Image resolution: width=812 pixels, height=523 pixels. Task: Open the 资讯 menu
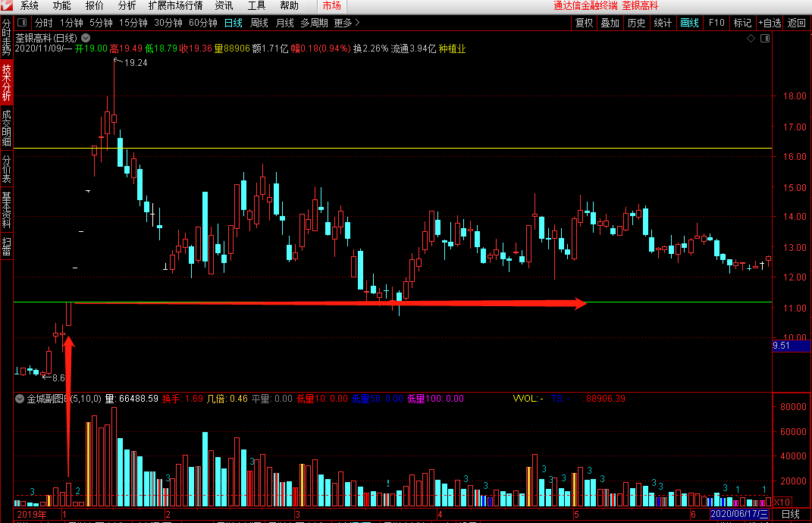click(224, 6)
